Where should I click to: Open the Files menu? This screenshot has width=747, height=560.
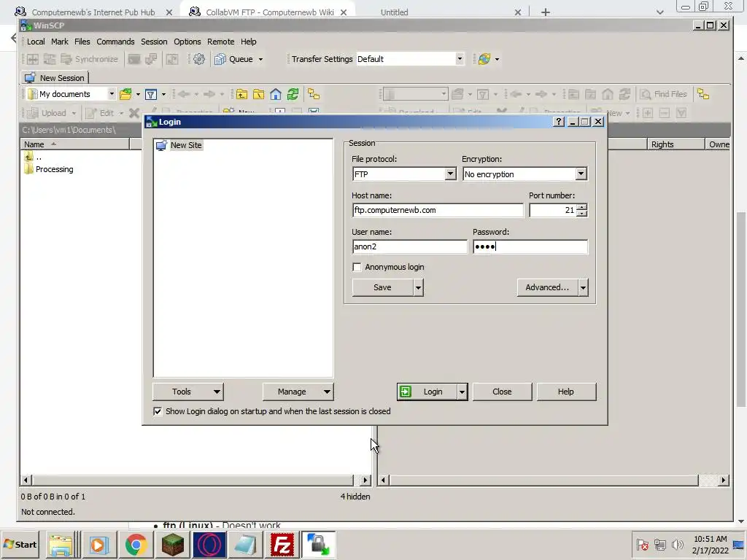click(82, 42)
